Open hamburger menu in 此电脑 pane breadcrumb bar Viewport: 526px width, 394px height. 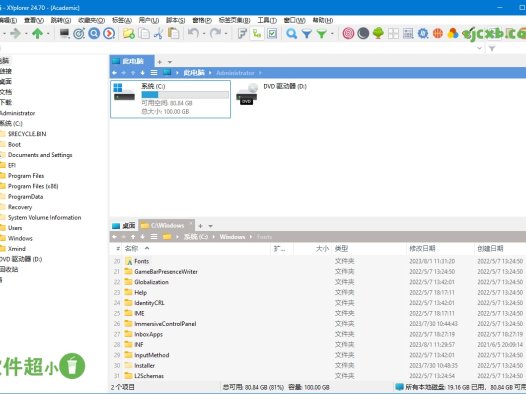point(154,73)
